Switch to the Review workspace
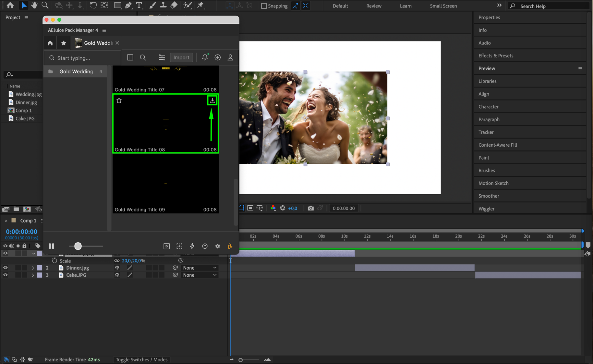Screen dimensions: 593x364 pos(373,6)
